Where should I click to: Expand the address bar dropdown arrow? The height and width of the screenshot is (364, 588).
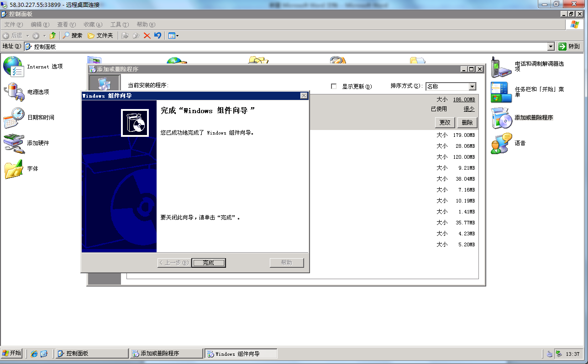[551, 47]
